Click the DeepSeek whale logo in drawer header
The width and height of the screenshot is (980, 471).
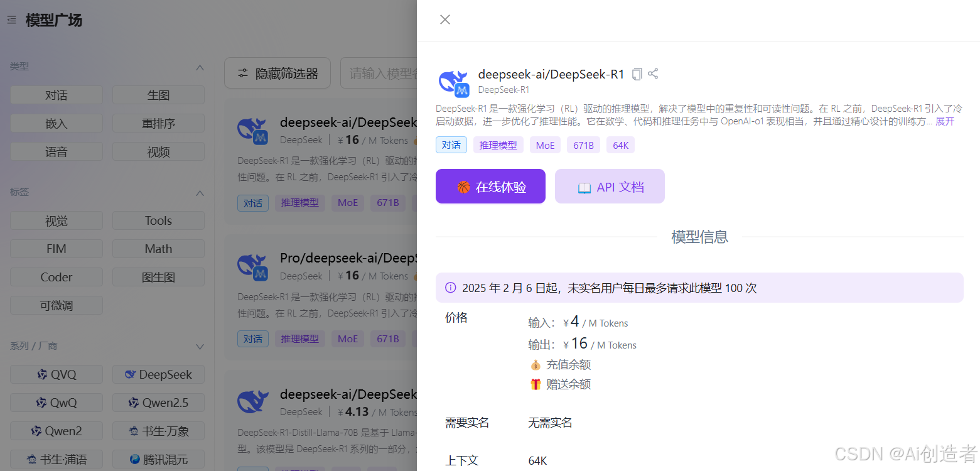click(x=454, y=83)
